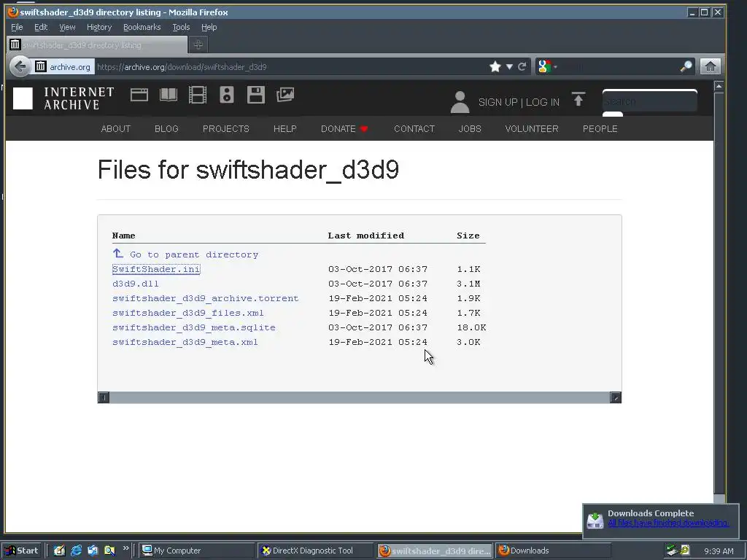Click the SIGN UP link
The height and width of the screenshot is (560, 747).
[x=498, y=102]
